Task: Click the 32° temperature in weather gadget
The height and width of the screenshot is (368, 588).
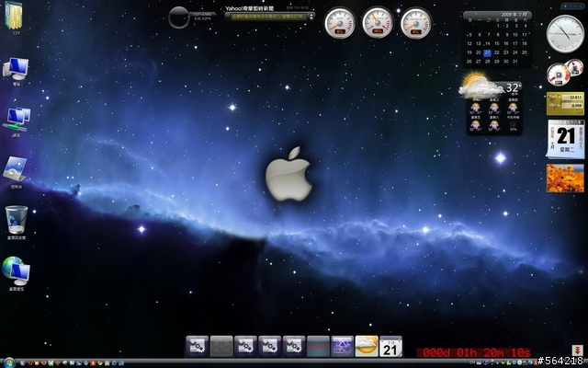Action: pos(514,88)
